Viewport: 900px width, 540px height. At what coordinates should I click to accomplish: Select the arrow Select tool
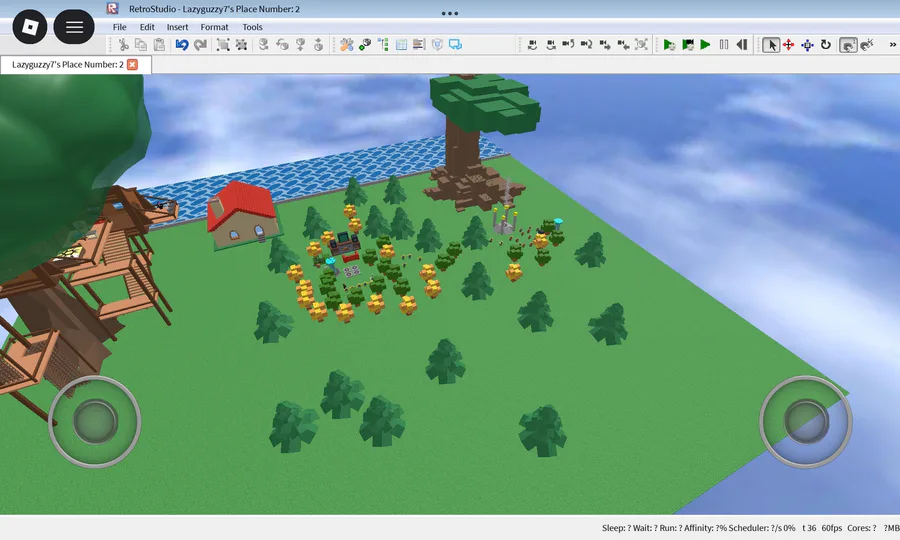[771, 45]
